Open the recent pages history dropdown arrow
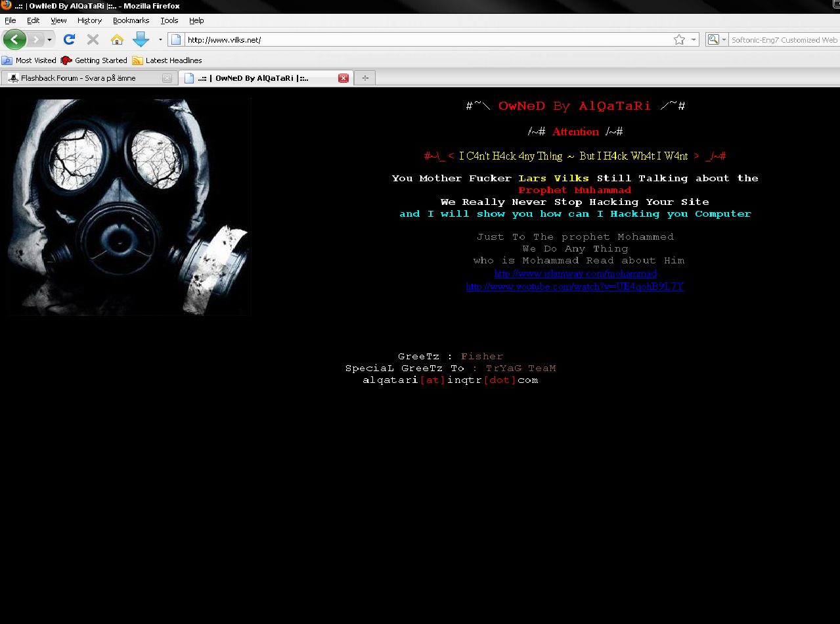The width and height of the screenshot is (840, 624). pos(49,40)
